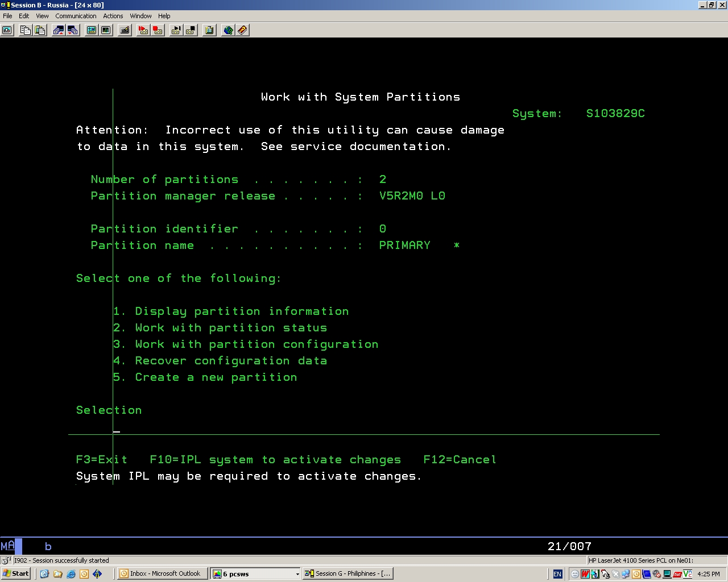Click the Print Screen toolbar icon
This screenshot has width=728, height=582.
point(7,30)
